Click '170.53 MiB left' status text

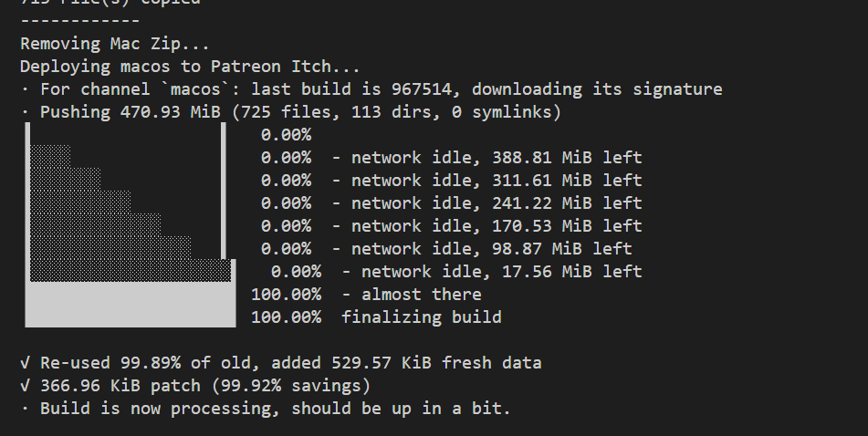coord(567,225)
